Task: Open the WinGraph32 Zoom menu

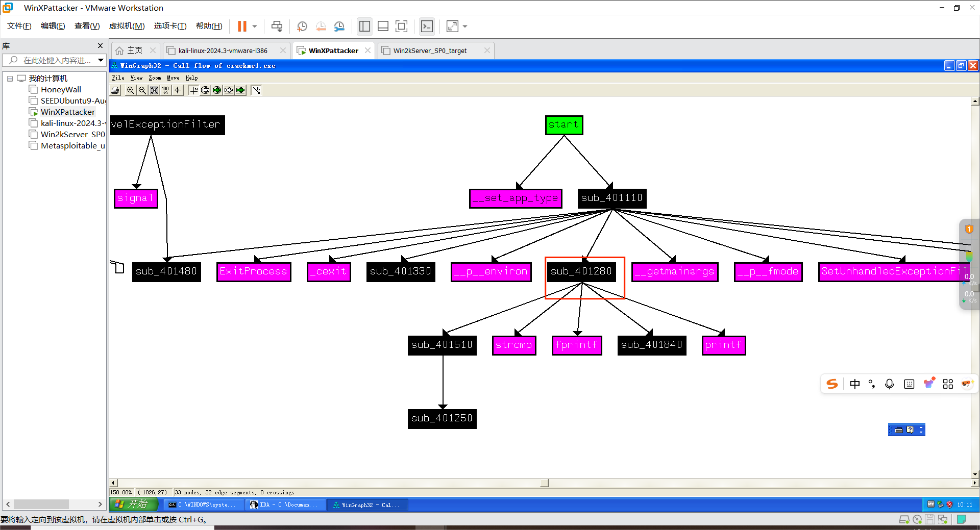Action: click(155, 78)
